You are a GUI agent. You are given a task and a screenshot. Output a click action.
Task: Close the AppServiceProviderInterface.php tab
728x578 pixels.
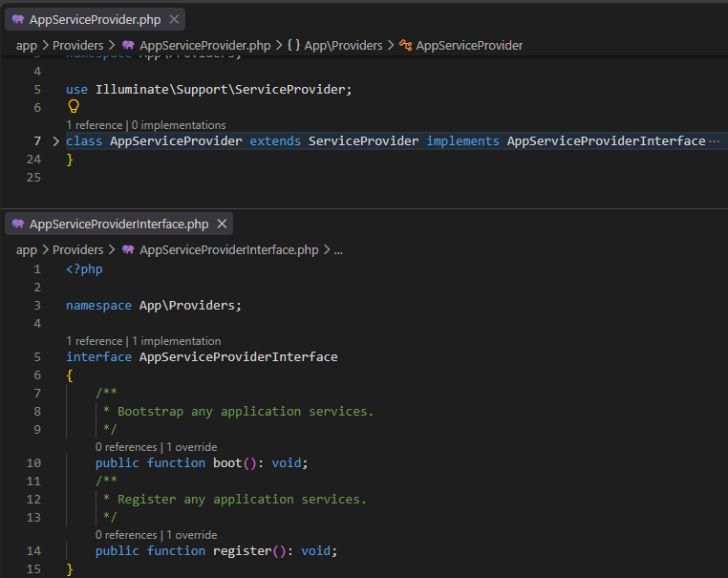tap(222, 224)
